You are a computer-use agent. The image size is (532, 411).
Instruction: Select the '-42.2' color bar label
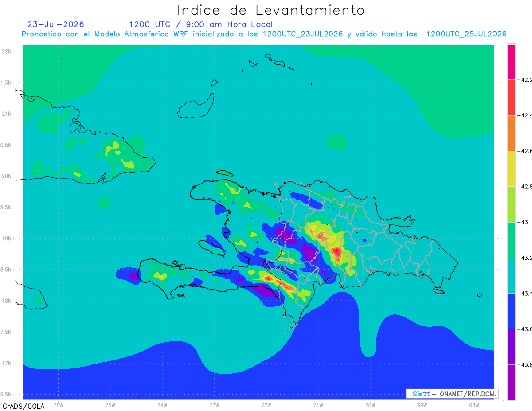point(525,80)
